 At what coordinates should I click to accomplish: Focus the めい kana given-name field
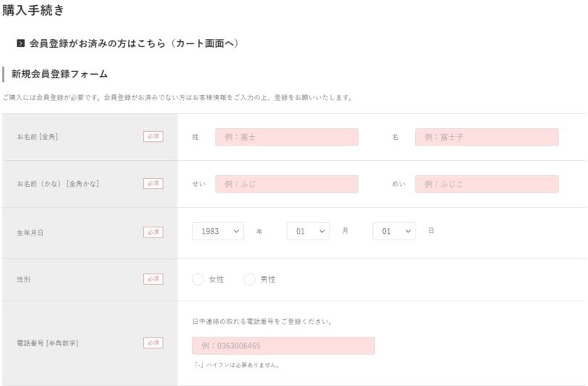click(x=487, y=184)
